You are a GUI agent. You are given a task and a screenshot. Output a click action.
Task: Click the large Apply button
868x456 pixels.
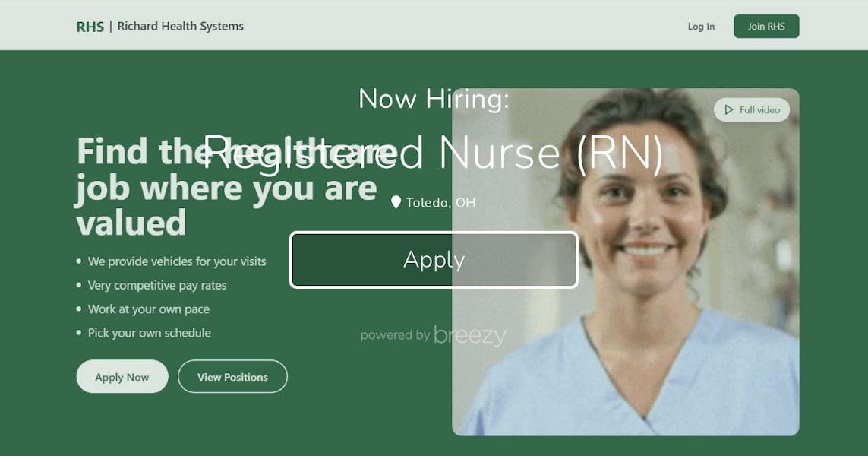434,260
